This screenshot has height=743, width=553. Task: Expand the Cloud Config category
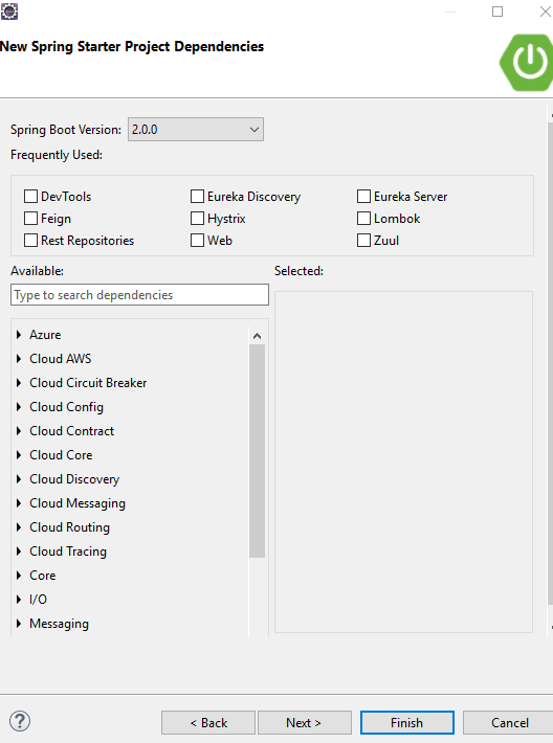click(19, 407)
